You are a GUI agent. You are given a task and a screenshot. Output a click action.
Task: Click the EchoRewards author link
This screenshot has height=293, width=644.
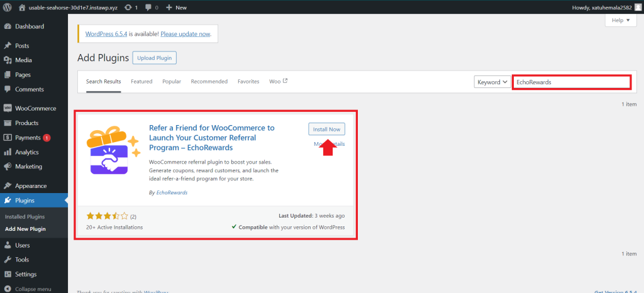(172, 192)
